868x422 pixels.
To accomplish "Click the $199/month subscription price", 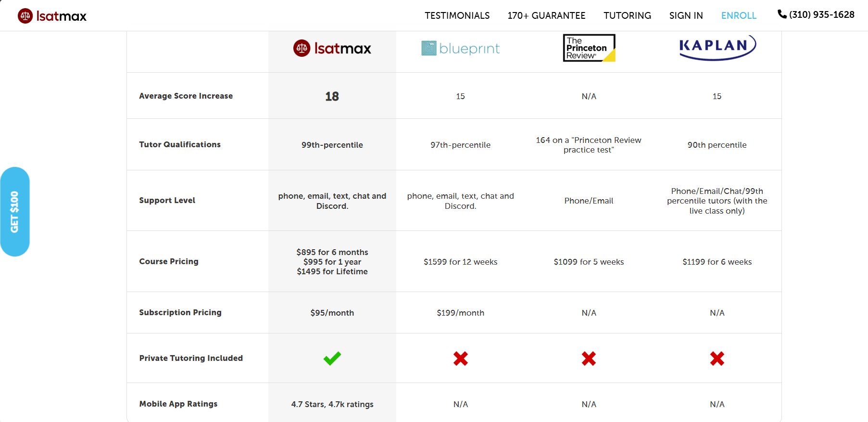I will tap(461, 313).
